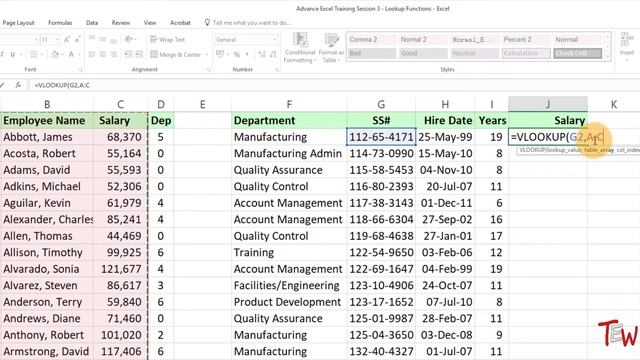Open the Number format dialog launcher
This screenshot has width=640, height=360.
[276, 70]
